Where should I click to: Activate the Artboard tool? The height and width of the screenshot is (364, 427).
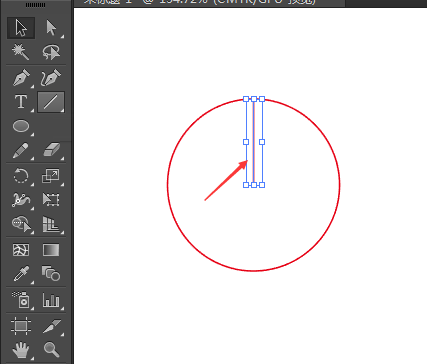21,326
